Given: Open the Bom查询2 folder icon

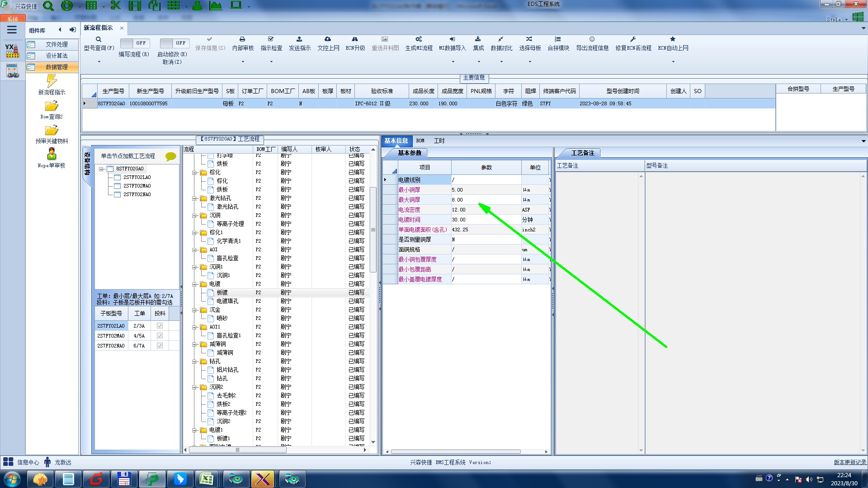Looking at the screenshot, I should click(x=52, y=106).
